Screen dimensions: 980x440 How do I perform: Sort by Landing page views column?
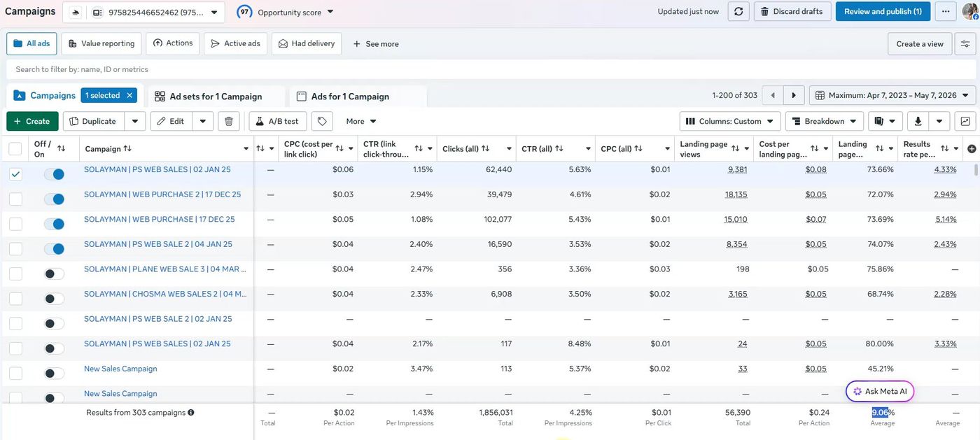[x=736, y=148]
